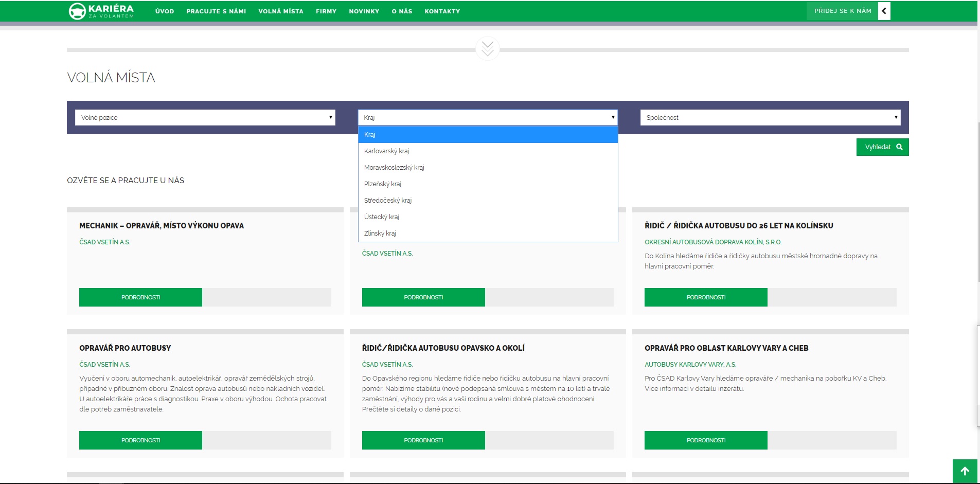The width and height of the screenshot is (980, 484).
Task: Click the Vyhledat search button
Action: pyautogui.click(x=882, y=147)
